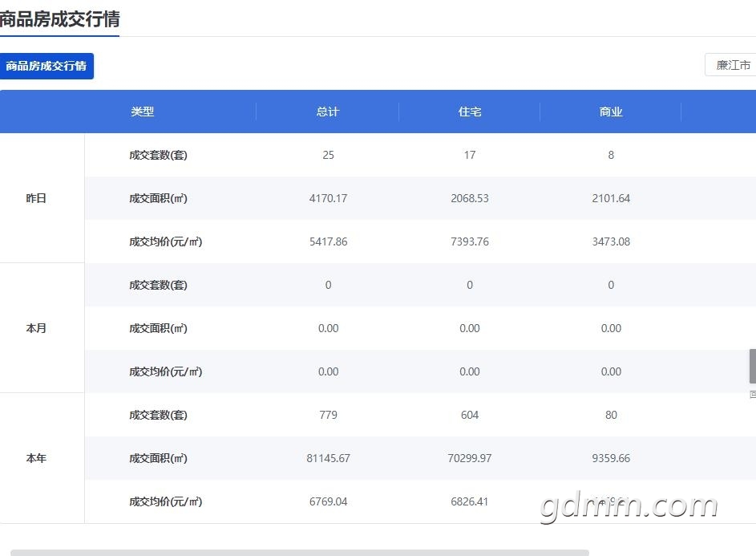
Task: Click yesterday's residential average price 7393.76
Action: (470, 241)
